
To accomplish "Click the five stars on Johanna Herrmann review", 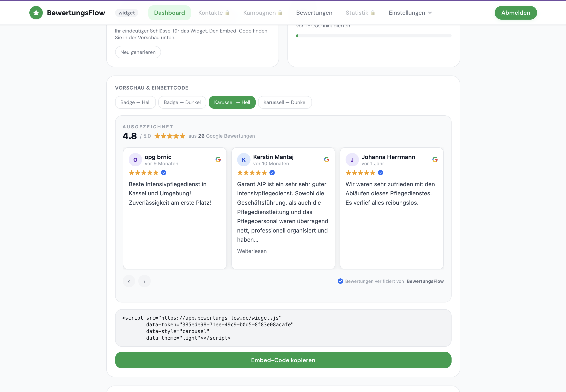I will click(x=360, y=173).
